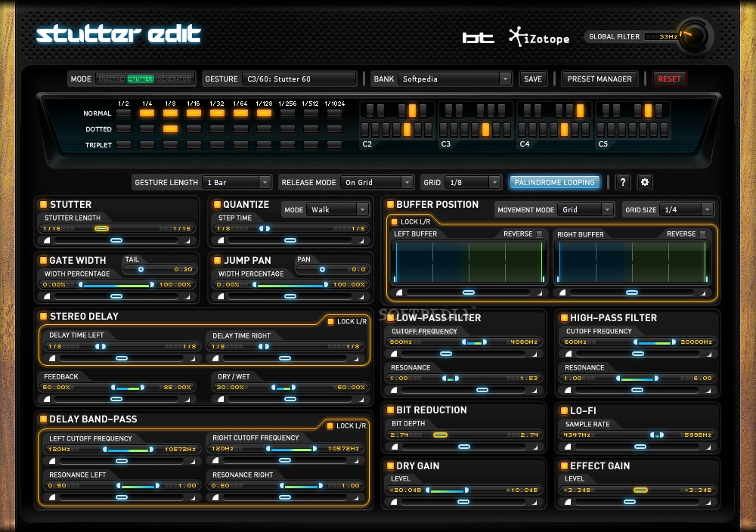Enable Lock L/R in Delay Band-Pass
This screenshot has height=532, width=756.
pos(330,425)
